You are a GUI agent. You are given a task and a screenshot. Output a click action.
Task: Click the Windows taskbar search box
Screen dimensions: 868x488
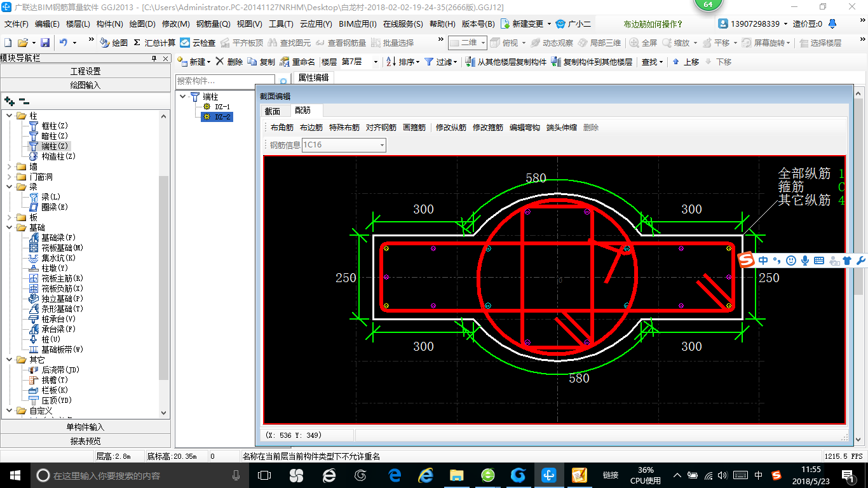(139, 475)
